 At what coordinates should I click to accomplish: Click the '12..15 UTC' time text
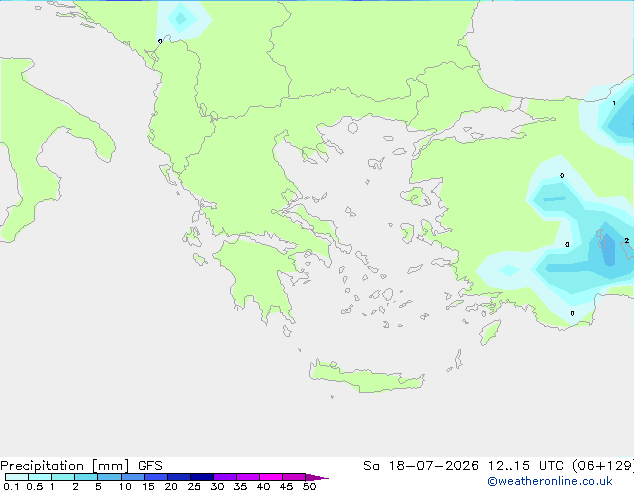[526, 466]
